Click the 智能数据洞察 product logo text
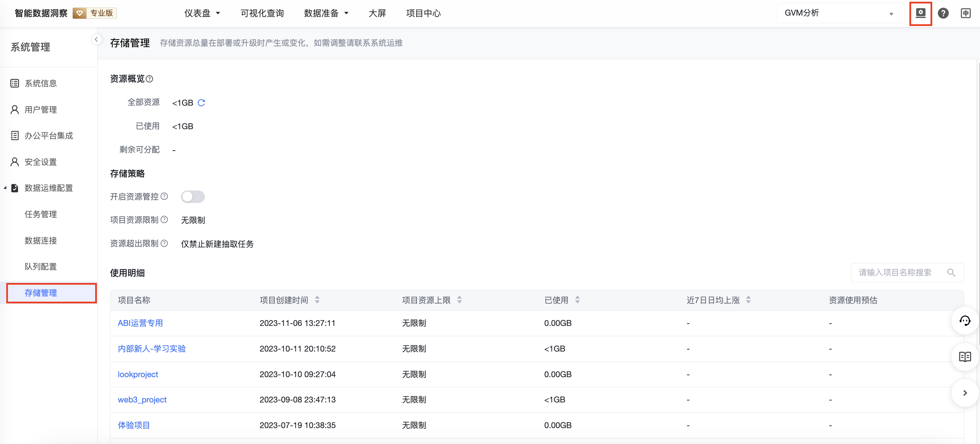 pyautogui.click(x=41, y=13)
